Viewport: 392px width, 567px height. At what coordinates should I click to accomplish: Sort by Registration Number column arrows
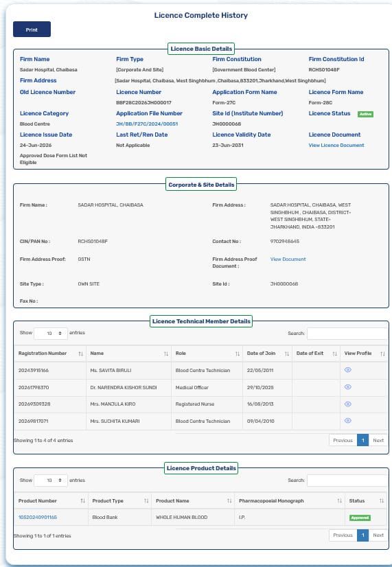[x=80, y=354]
